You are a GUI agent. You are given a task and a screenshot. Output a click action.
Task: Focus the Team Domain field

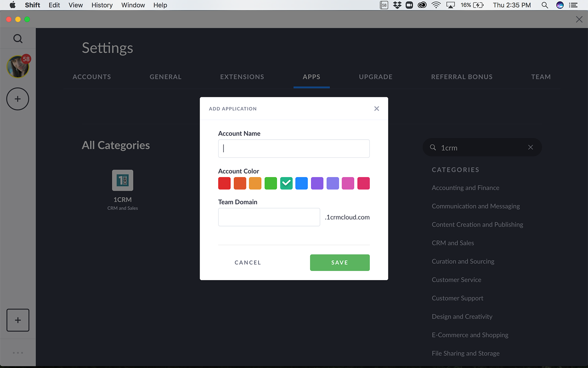pos(269,217)
